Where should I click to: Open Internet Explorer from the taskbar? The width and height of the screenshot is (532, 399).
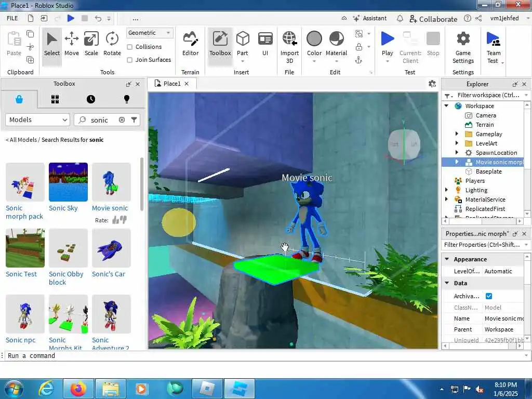pos(46,389)
